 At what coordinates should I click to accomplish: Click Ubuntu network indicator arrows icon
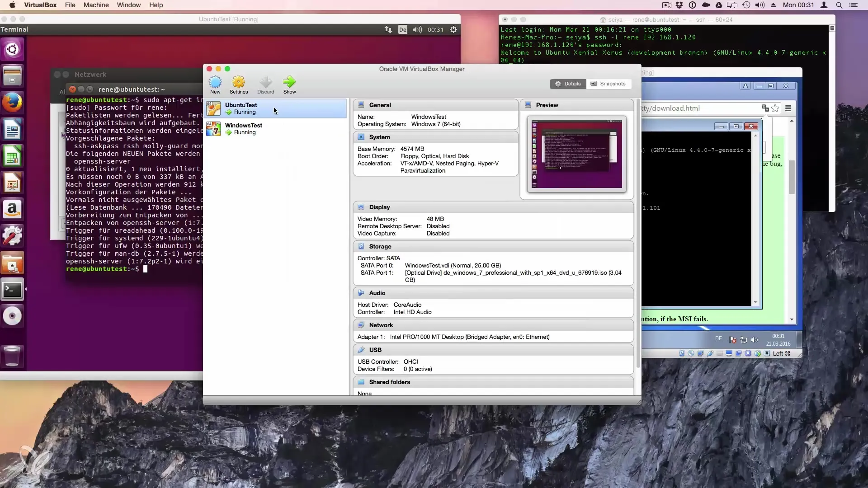[x=388, y=29]
